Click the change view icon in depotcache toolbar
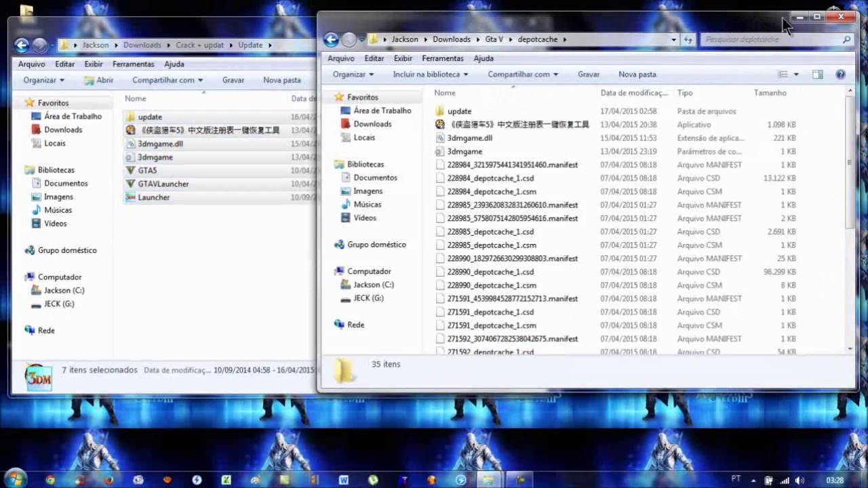Viewport: 868px width, 488px height. (783, 75)
